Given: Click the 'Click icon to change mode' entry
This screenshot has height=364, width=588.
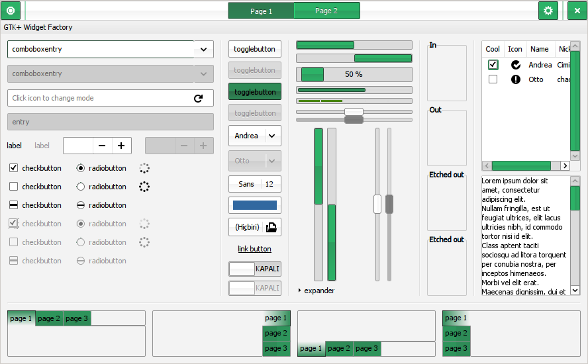Looking at the screenshot, I should click(x=110, y=98).
